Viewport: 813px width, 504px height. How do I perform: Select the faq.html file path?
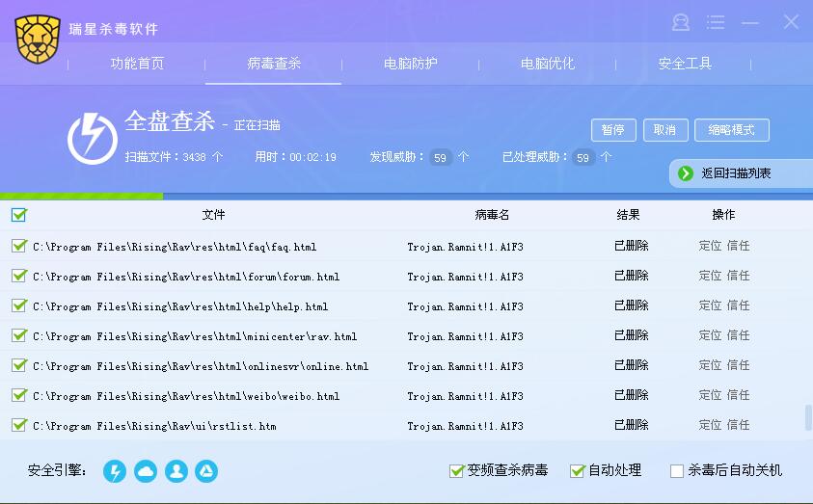click(175, 247)
